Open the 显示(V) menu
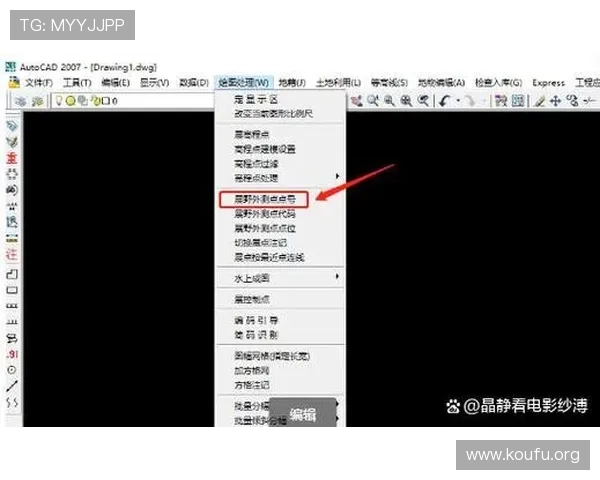The width and height of the screenshot is (600, 480). coord(155,82)
